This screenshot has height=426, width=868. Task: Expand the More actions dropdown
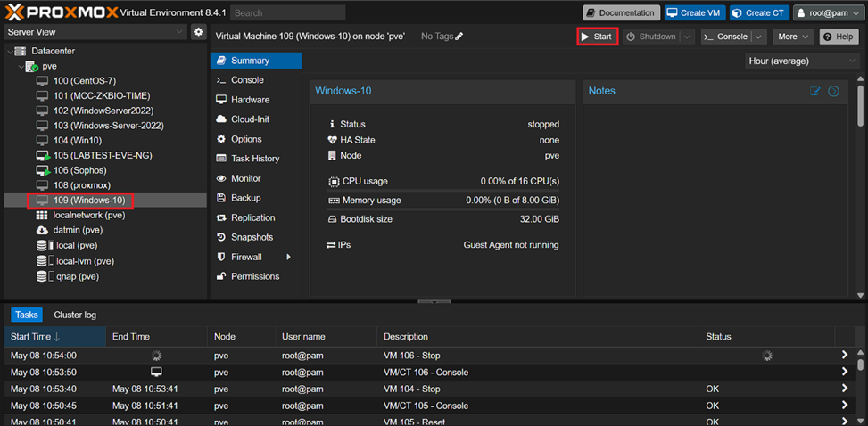793,37
